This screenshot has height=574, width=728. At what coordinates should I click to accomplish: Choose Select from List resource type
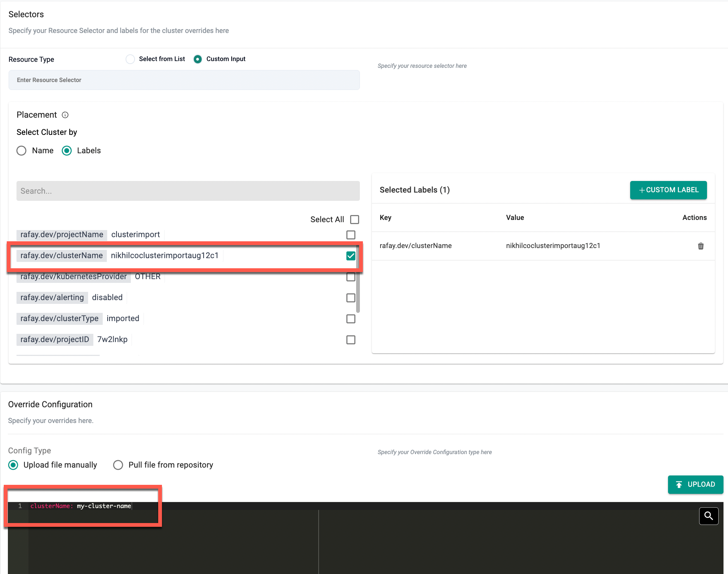click(130, 59)
